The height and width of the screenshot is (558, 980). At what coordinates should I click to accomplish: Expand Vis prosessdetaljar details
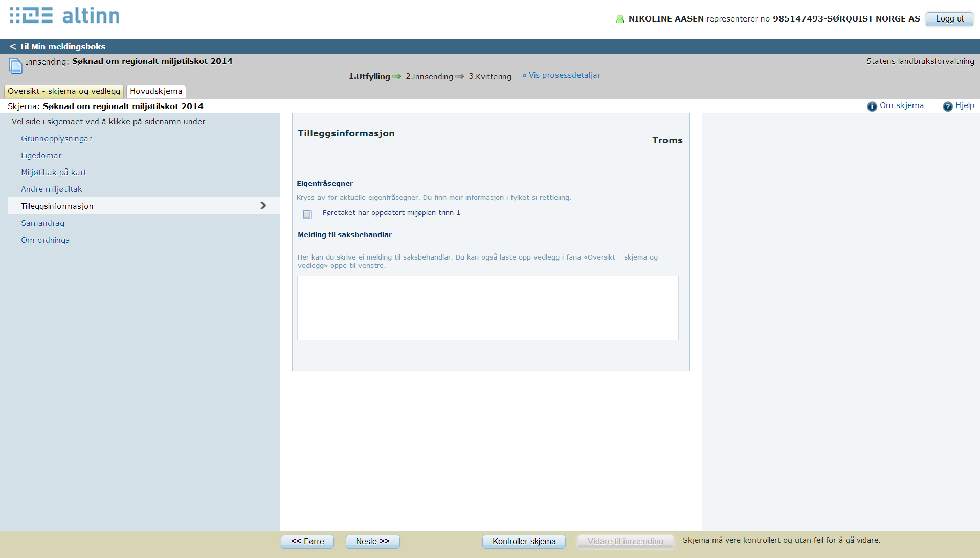(x=564, y=75)
